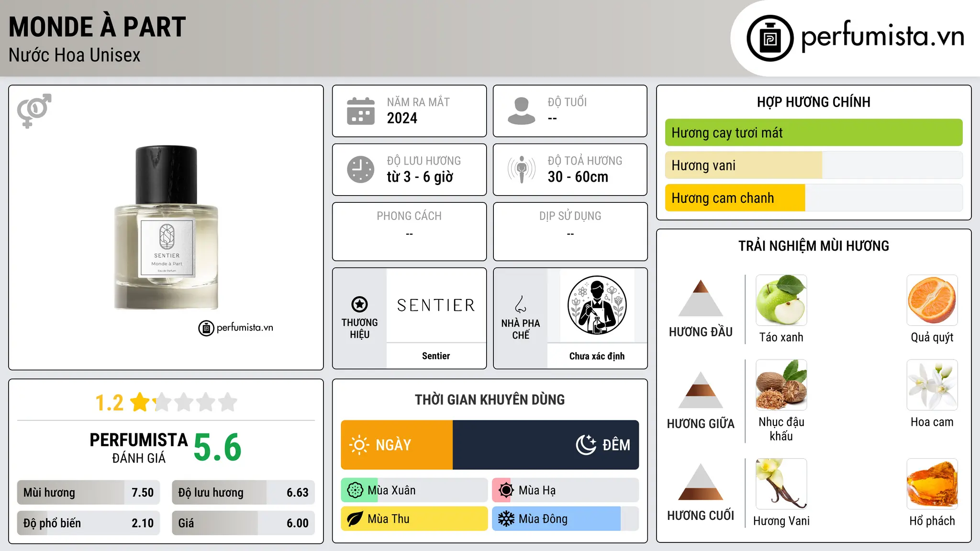Image resolution: width=980 pixels, height=551 pixels.
Task: Select the nutmeg note image
Action: pyautogui.click(x=781, y=385)
